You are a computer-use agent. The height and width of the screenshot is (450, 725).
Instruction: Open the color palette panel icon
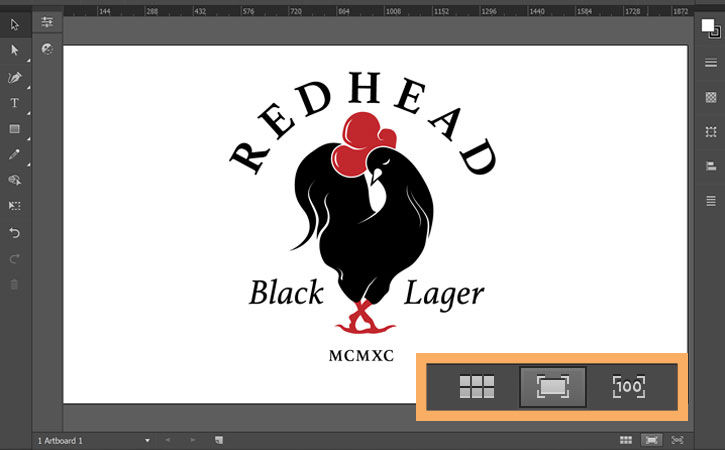47,49
